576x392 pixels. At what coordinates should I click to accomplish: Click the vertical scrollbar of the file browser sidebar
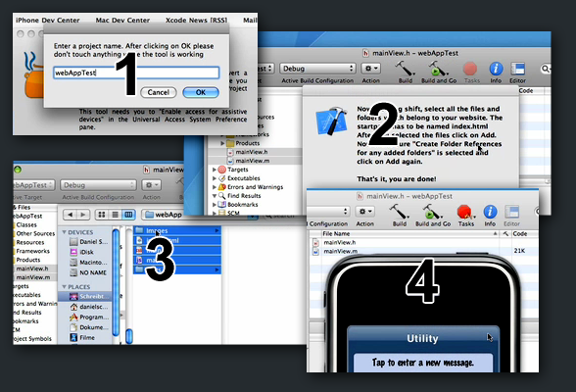(x=116, y=283)
